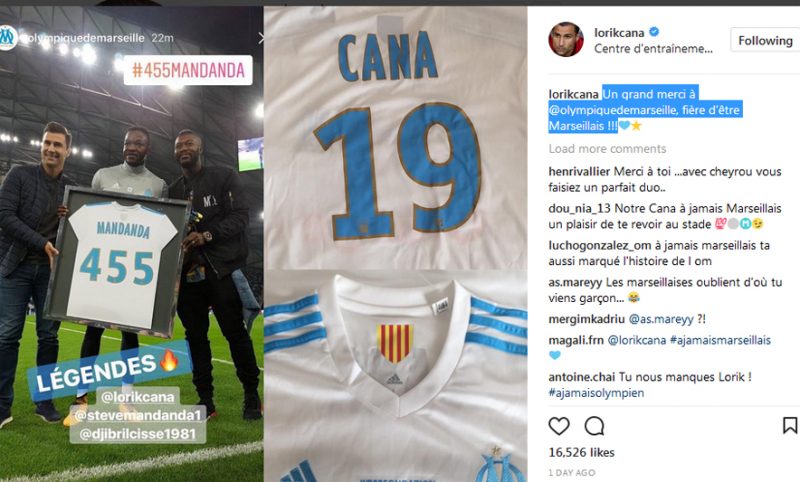Toggle the Following button
This screenshot has height=482, width=800.
pos(765,40)
